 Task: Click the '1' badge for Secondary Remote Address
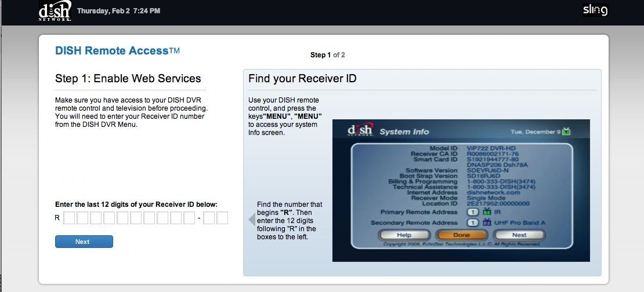(x=473, y=222)
